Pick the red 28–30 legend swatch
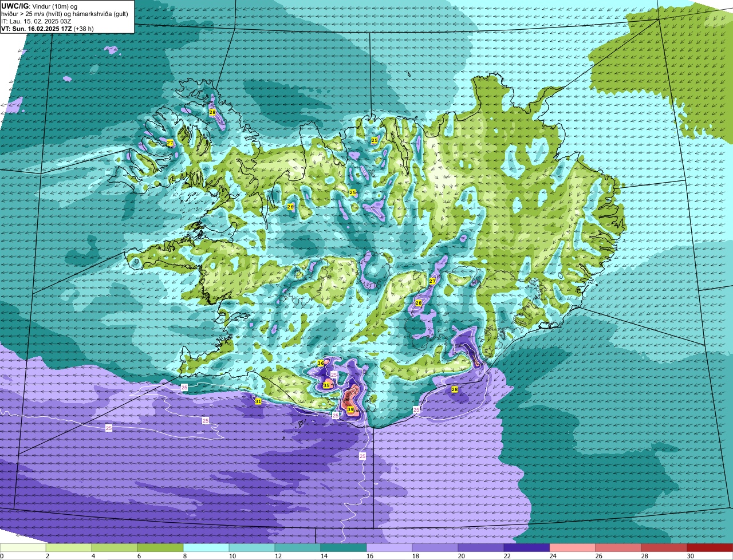 tap(664, 547)
